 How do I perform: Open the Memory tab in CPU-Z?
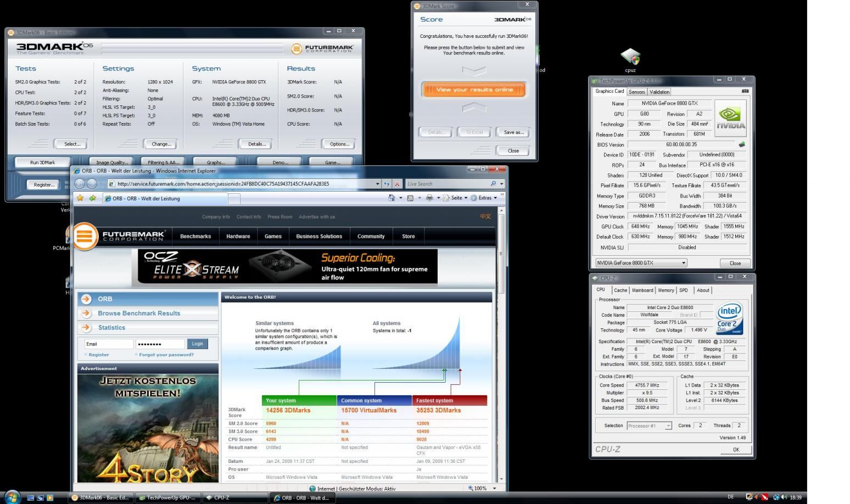click(x=666, y=290)
